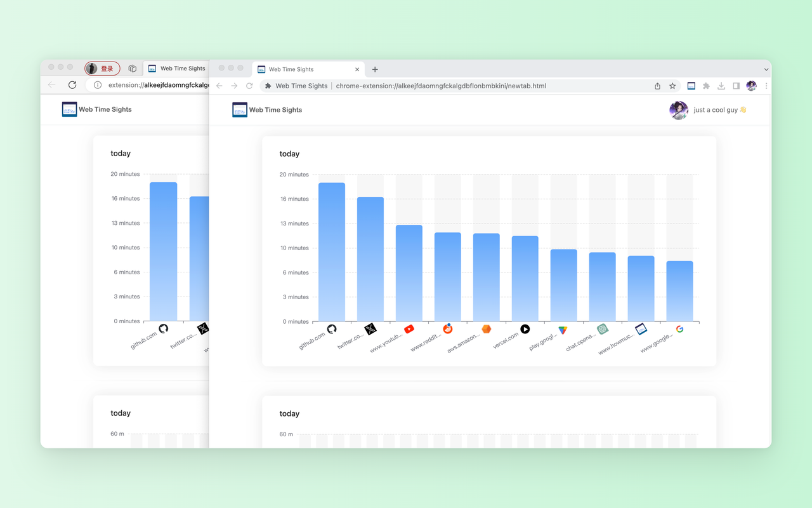812x508 pixels.
Task: Click the github.com bar in front chart
Action: 332,252
